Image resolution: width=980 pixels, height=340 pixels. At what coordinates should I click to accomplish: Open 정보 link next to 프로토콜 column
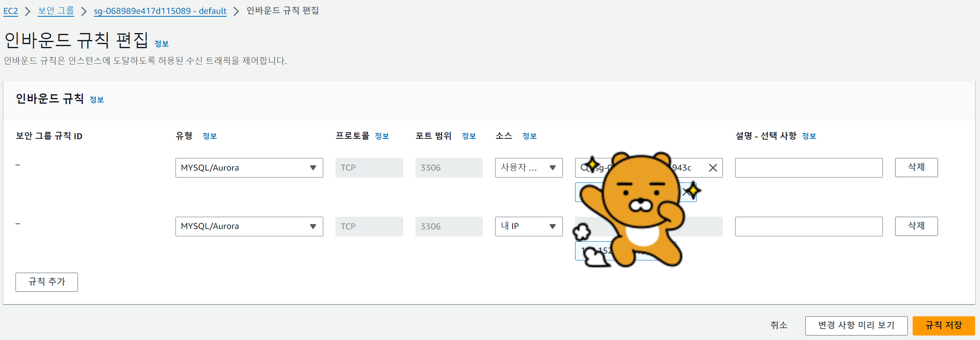pyautogui.click(x=382, y=136)
